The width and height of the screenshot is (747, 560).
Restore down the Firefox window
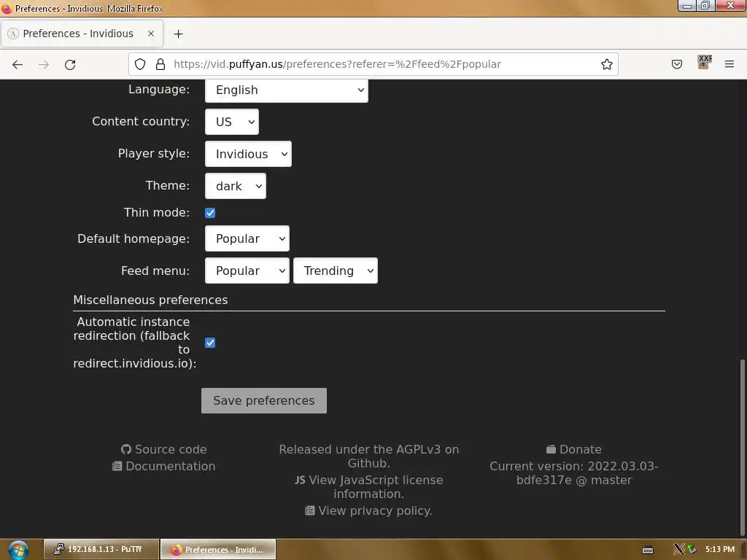(705, 6)
